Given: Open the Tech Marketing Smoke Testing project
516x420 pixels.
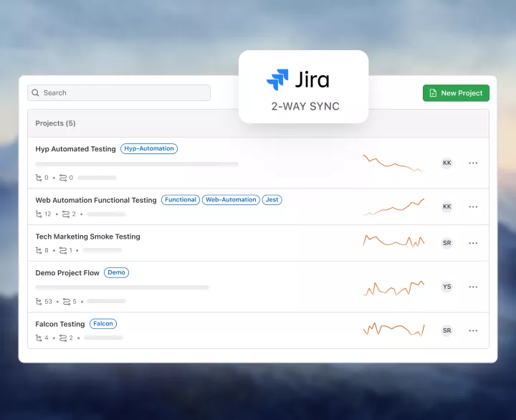Looking at the screenshot, I should tap(88, 237).
